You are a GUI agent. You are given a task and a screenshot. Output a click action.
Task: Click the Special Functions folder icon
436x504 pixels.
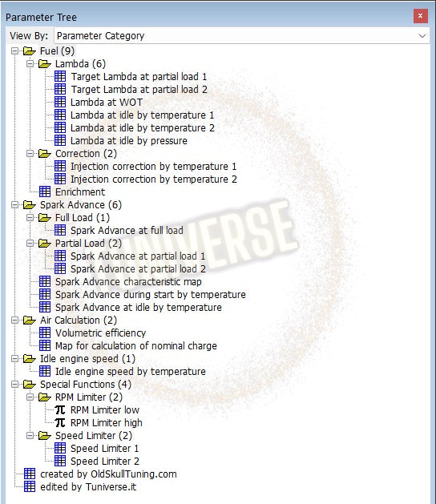click(30, 385)
